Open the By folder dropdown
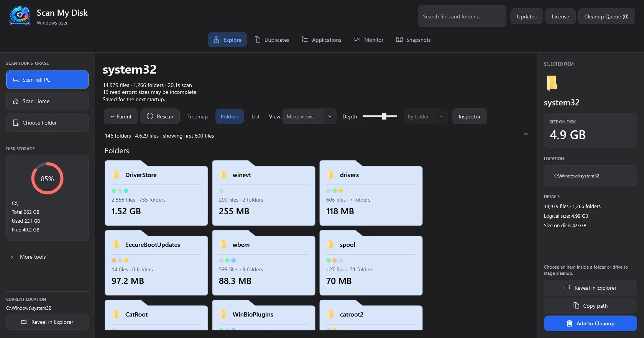 pyautogui.click(x=426, y=116)
